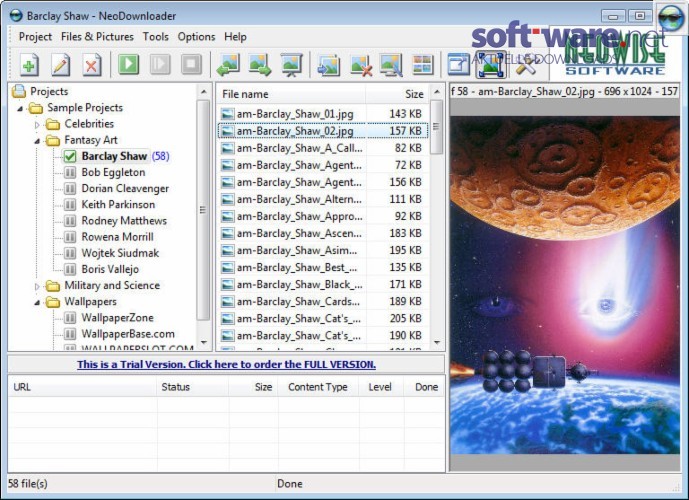Image resolution: width=689 pixels, height=500 pixels.
Task: Click the Keith Parkinson project status icon
Action: tap(70, 205)
